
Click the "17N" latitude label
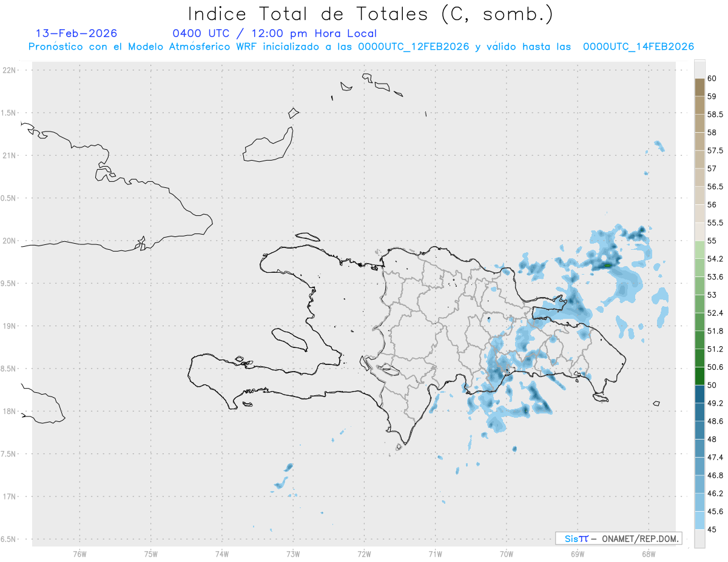point(9,497)
